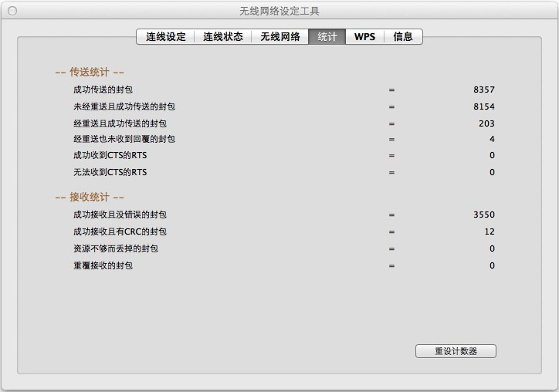This screenshot has height=392, width=559.
Task: Open the WPS tab
Action: pos(364,37)
